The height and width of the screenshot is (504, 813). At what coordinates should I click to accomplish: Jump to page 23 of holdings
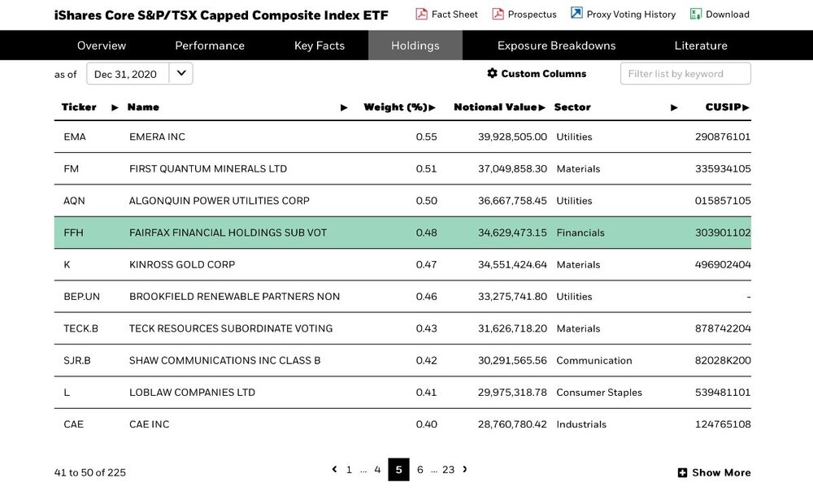pyautogui.click(x=449, y=470)
